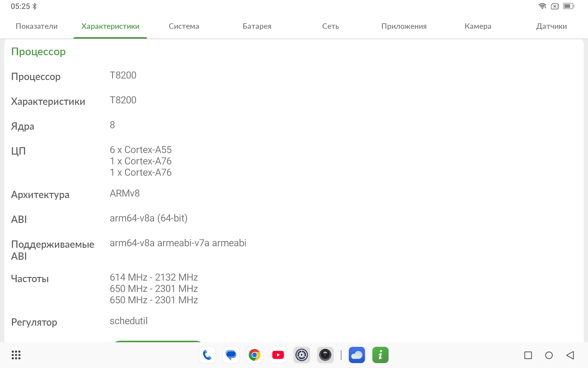Open the Chrome browser
This screenshot has width=588, height=368.
[254, 355]
